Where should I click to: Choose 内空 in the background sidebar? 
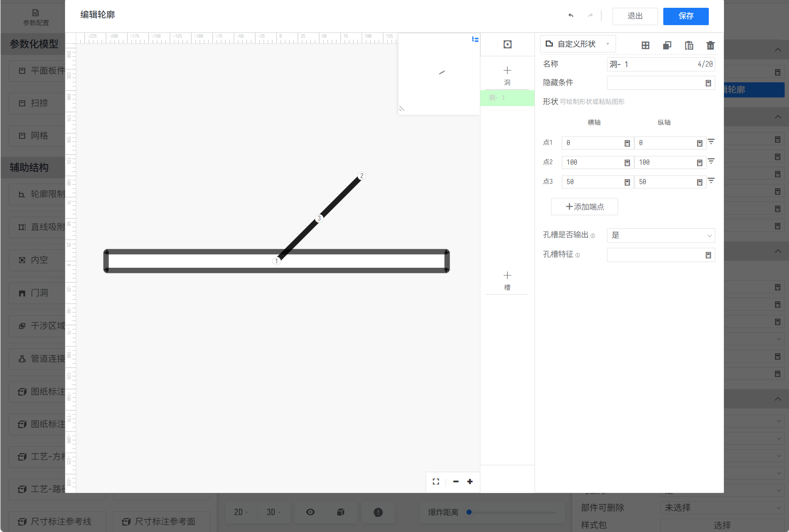coord(37,260)
